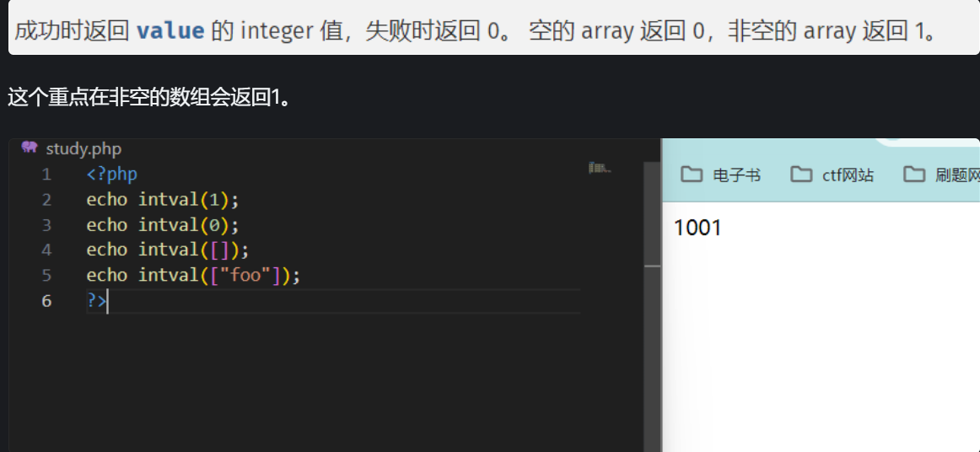Select the study.php editor tab
Viewport: 980px width, 452px height.
(x=83, y=149)
